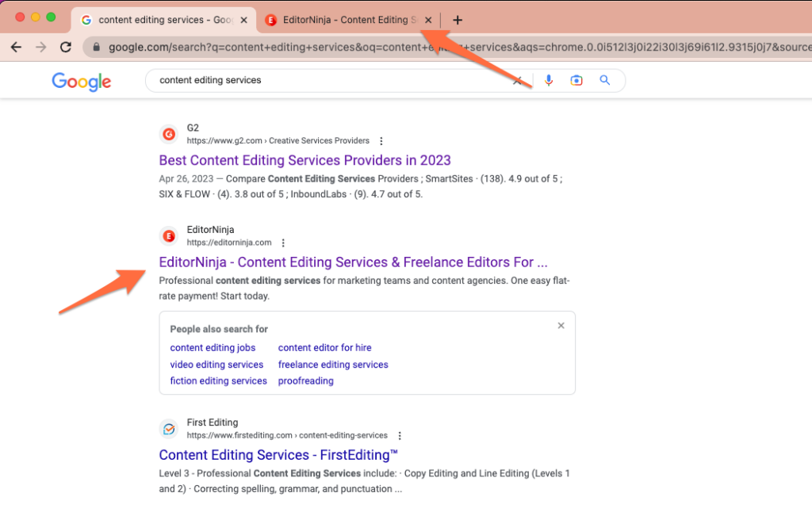Click the 'People also search for' heading
Screen dimensions: 812x516
219,329
